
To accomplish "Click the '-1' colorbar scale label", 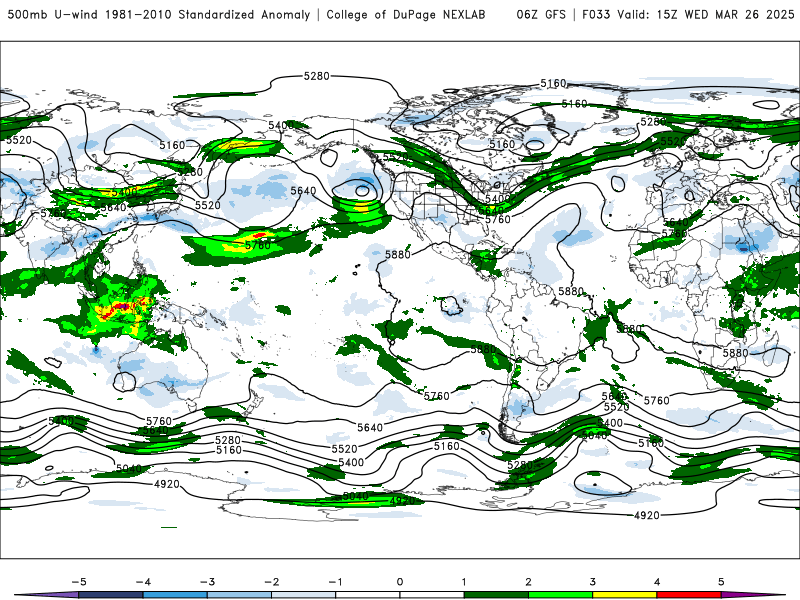I will 335,582.
